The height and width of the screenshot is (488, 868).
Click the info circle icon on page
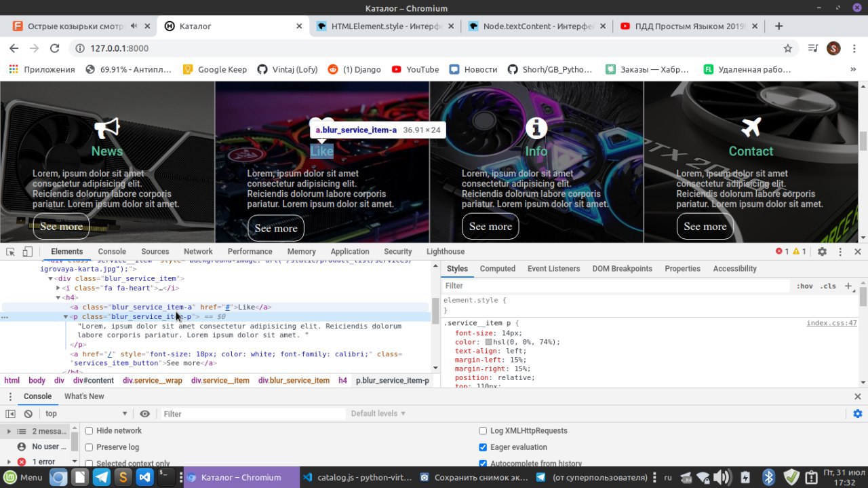pos(536,128)
